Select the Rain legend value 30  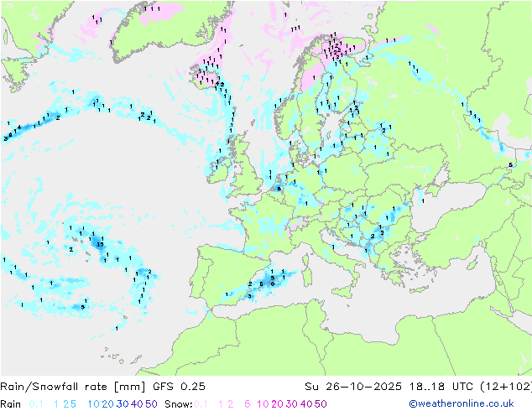click(x=123, y=404)
